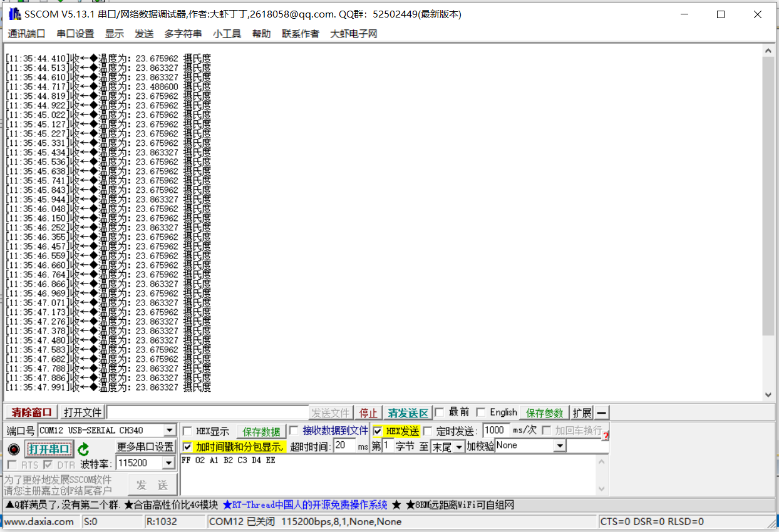This screenshot has width=779, height=532.
Task: Enable the English language checkbox
Action: 481,412
